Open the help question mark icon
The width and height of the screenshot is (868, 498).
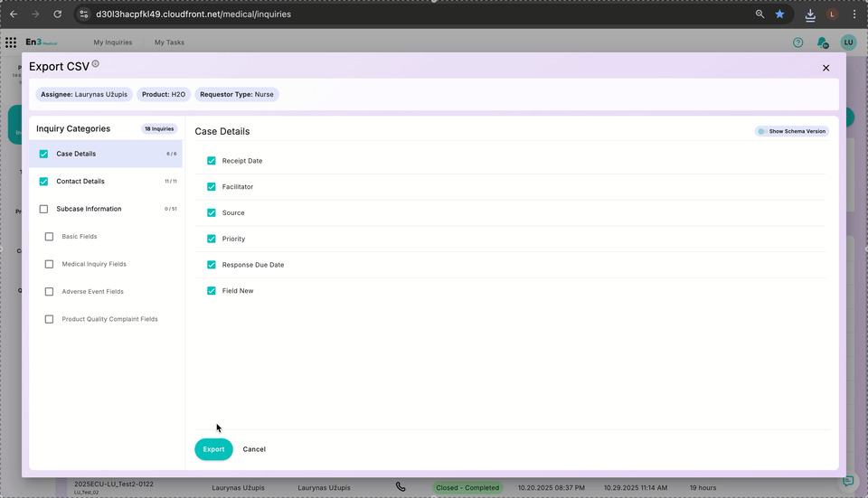point(797,42)
